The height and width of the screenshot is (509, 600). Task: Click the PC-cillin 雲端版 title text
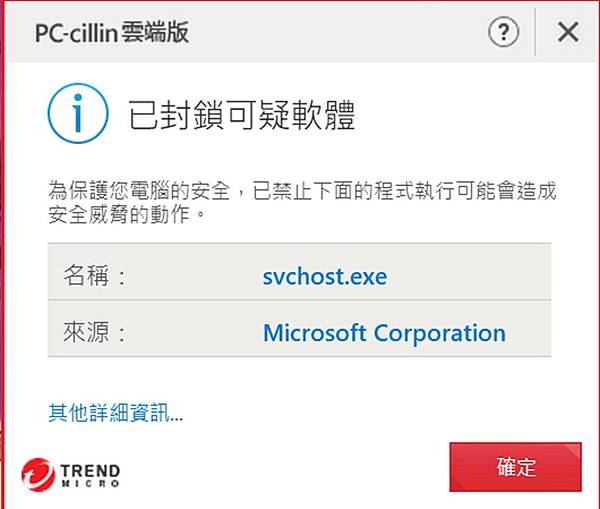click(x=112, y=32)
